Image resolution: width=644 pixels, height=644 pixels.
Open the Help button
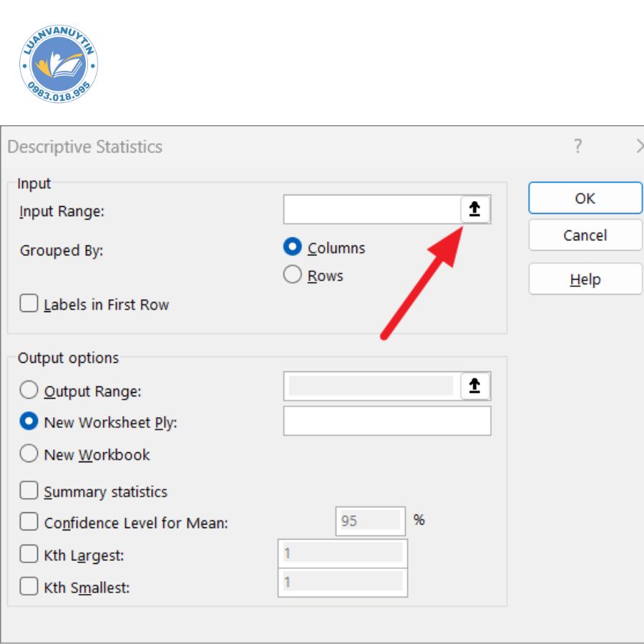pyautogui.click(x=585, y=279)
